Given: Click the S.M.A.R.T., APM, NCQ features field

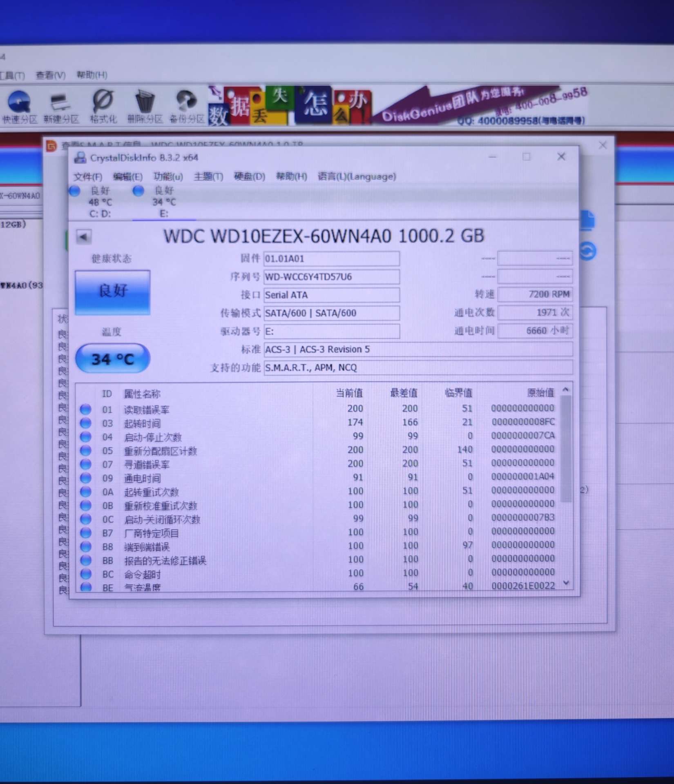Looking at the screenshot, I should pos(418,367).
